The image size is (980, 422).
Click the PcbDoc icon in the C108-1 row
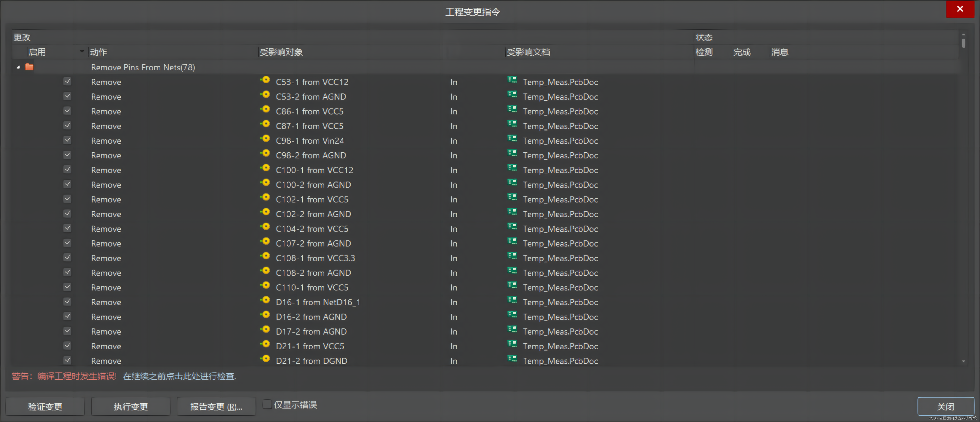(x=512, y=256)
